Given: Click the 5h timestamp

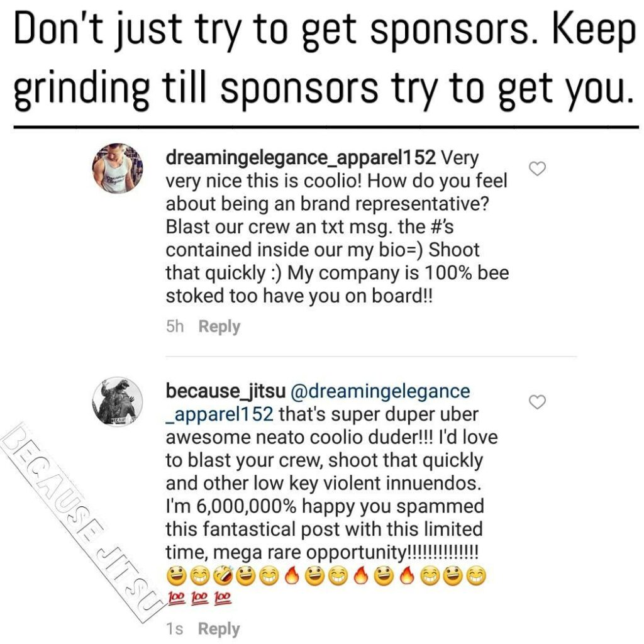Looking at the screenshot, I should (x=175, y=326).
